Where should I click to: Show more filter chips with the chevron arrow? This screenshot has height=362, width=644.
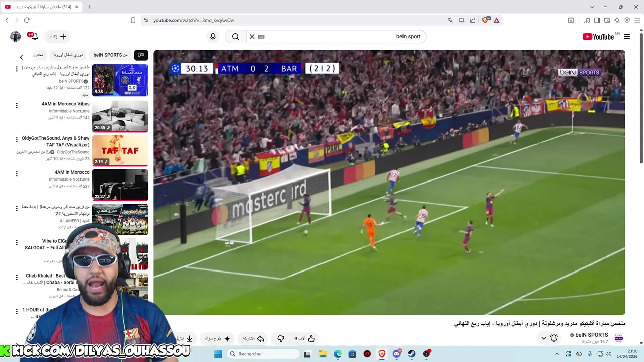point(21,57)
